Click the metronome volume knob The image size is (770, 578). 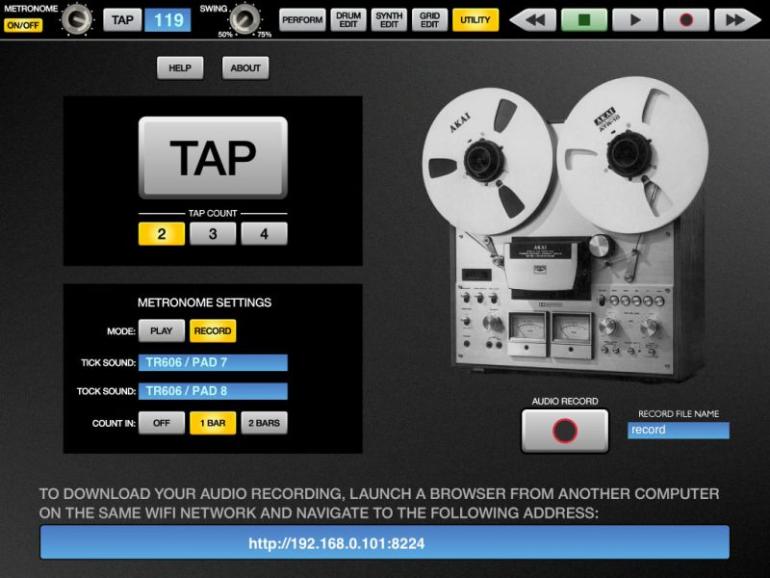click(x=77, y=19)
